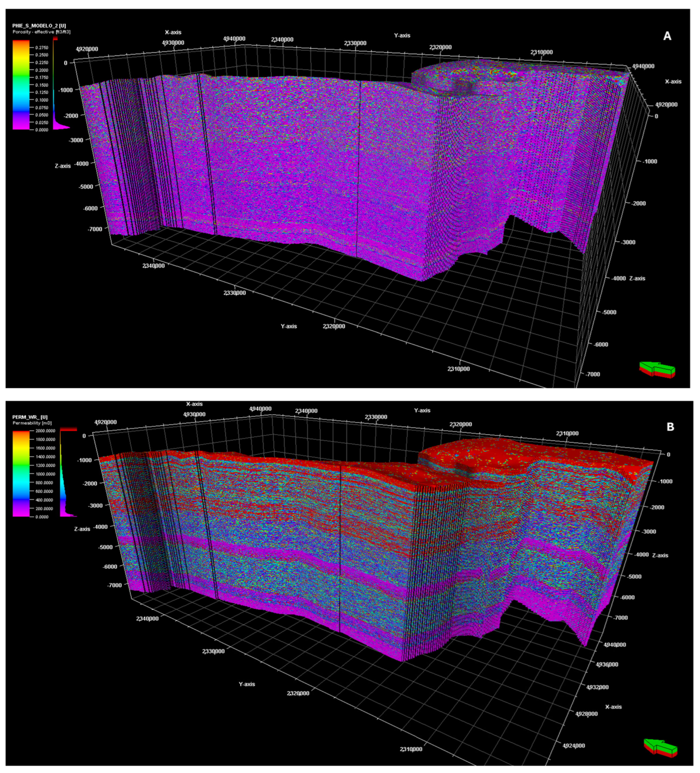Select the PHIE_S_MODELO_2 [U] legend title

[39, 26]
